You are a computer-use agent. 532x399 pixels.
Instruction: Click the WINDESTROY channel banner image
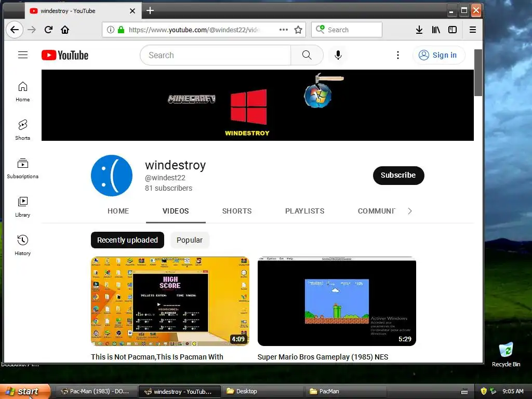(258, 105)
